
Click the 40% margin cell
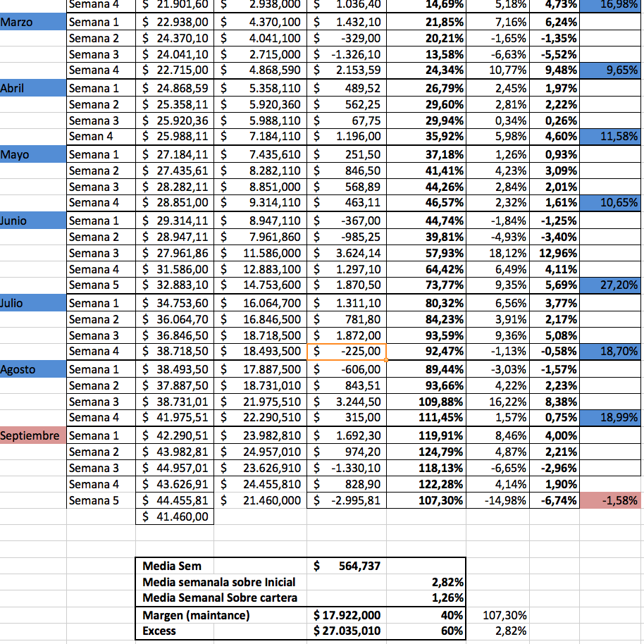pos(426,615)
